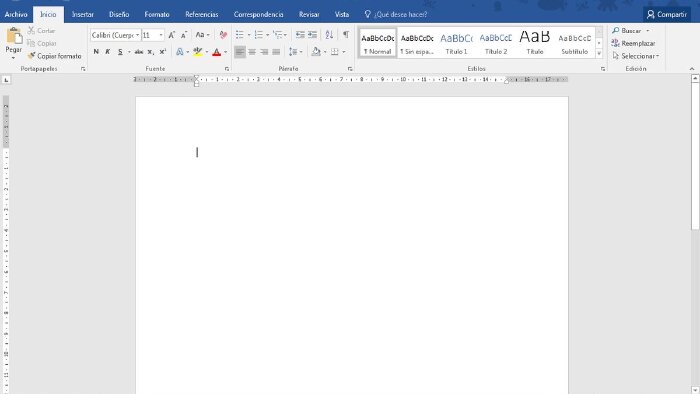700x394 pixels.
Task: Open the Pegar dropdown arrow
Action: point(13,58)
